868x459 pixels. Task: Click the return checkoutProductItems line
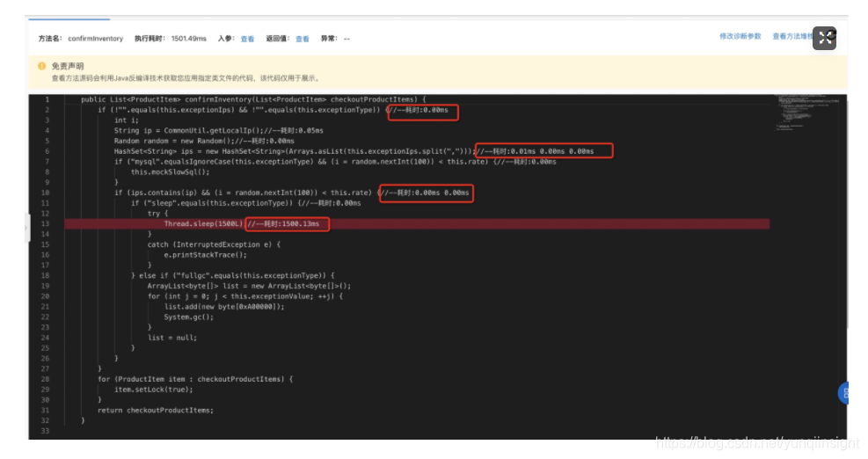[x=156, y=411]
